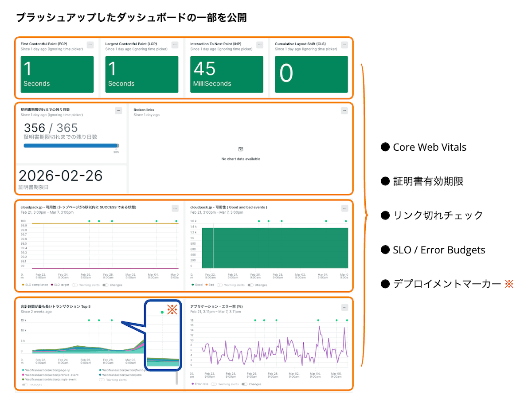Open options icon on 証明書期限切れまでの残り日数 widget
Screen dimensions: 532x403
pos(118,110)
